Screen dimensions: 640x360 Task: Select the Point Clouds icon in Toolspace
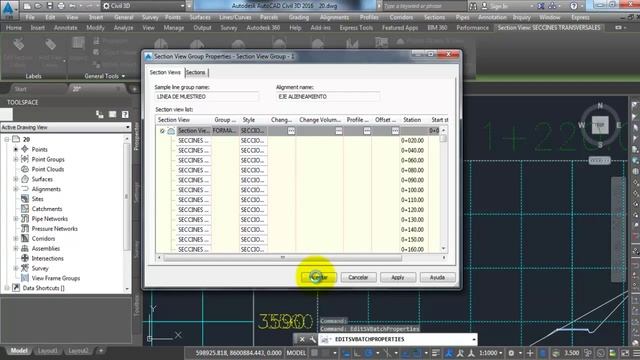[x=25, y=169]
